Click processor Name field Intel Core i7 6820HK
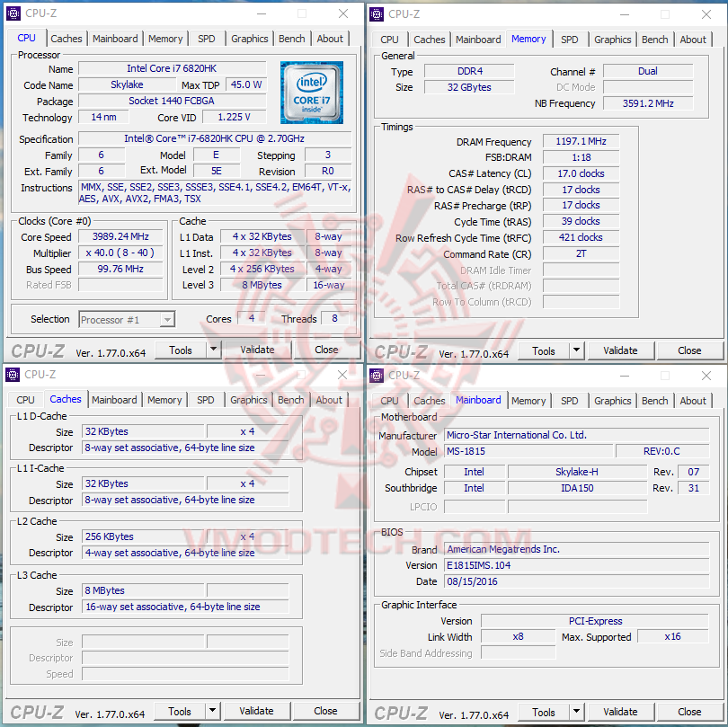Screen dimensions: 728x727 173,68
